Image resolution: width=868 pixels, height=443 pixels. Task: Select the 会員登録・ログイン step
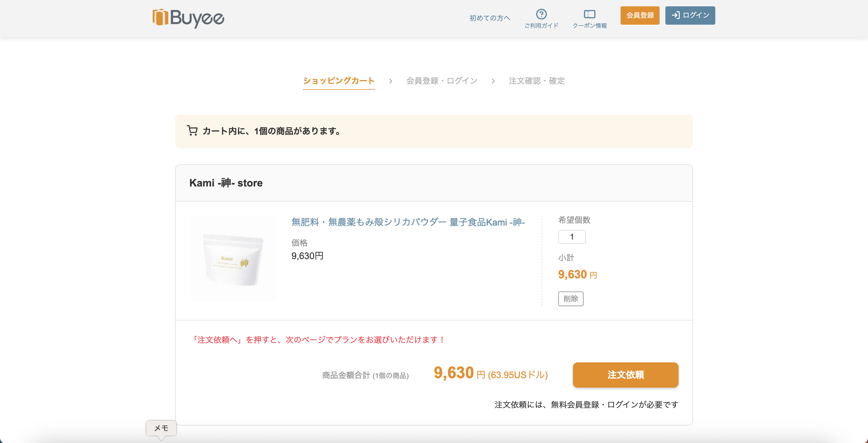click(442, 81)
